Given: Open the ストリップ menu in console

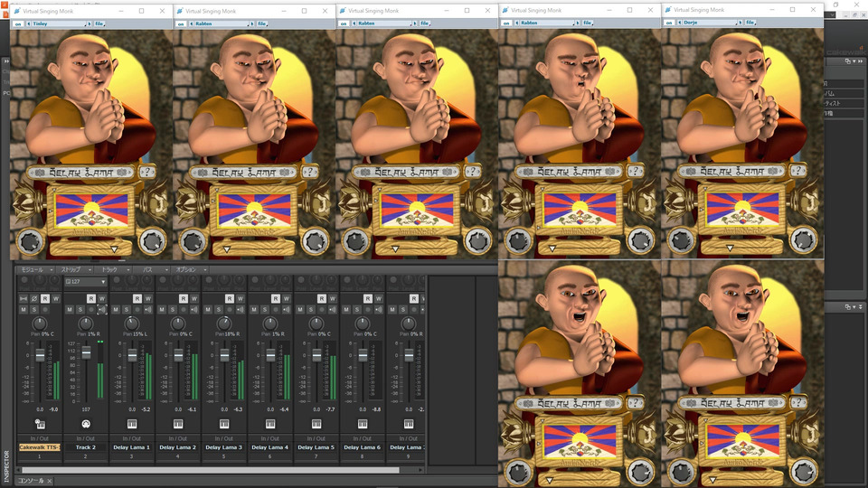Looking at the screenshot, I should [74, 269].
